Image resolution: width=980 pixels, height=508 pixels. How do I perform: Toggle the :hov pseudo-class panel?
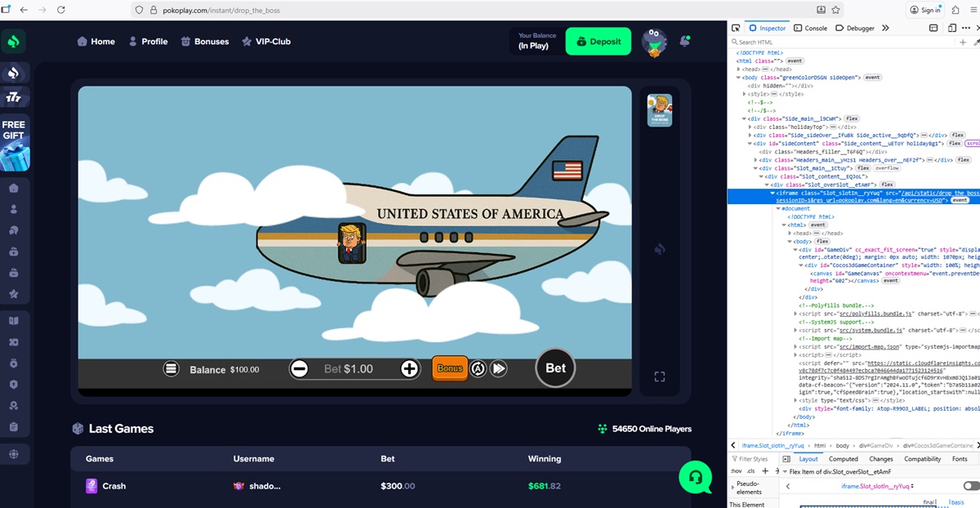pyautogui.click(x=735, y=471)
